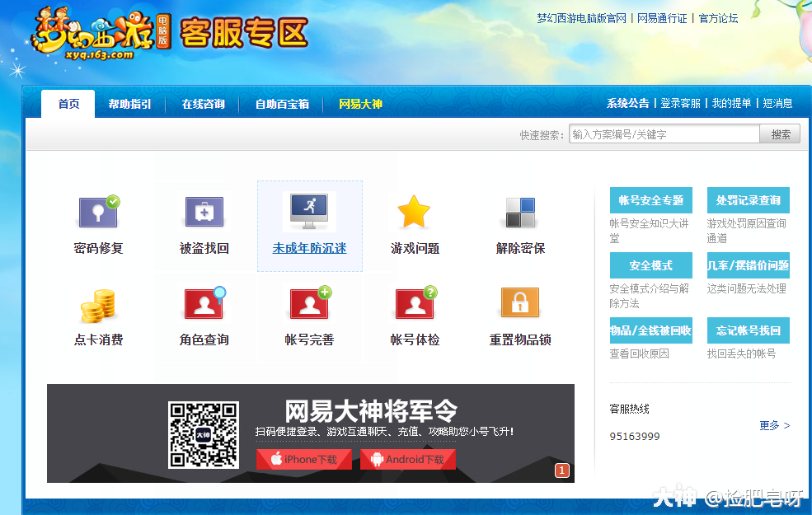The image size is (812, 515).
Task: Click the 帐号完善 label
Action: pos(309,339)
